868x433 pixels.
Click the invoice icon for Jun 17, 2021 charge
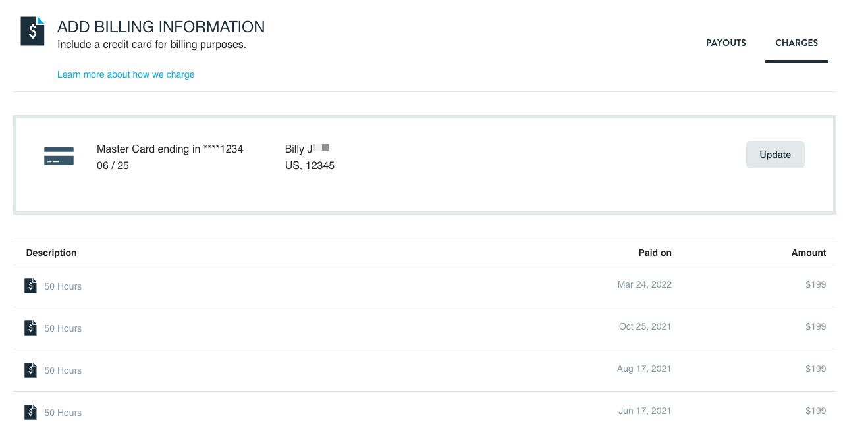[30, 412]
